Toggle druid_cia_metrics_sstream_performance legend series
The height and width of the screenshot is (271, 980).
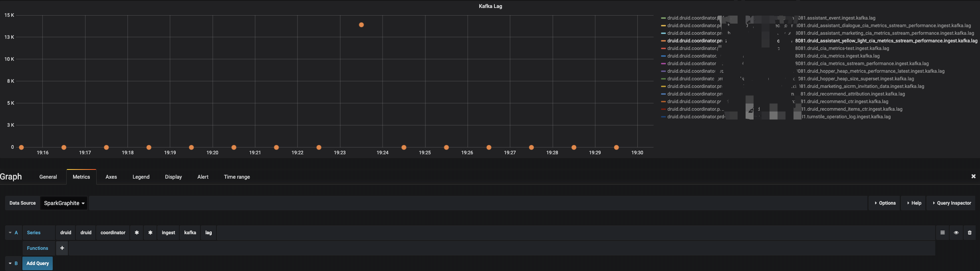(x=798, y=64)
